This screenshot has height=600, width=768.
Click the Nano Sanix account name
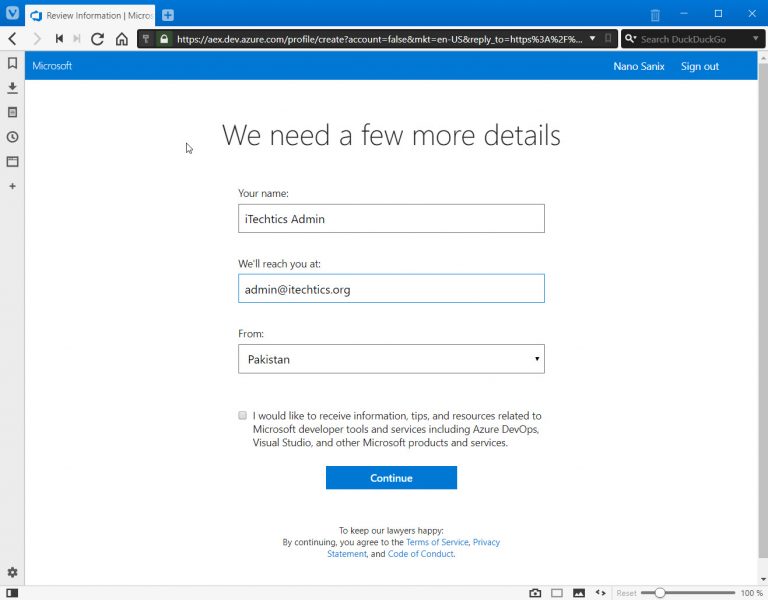click(639, 66)
